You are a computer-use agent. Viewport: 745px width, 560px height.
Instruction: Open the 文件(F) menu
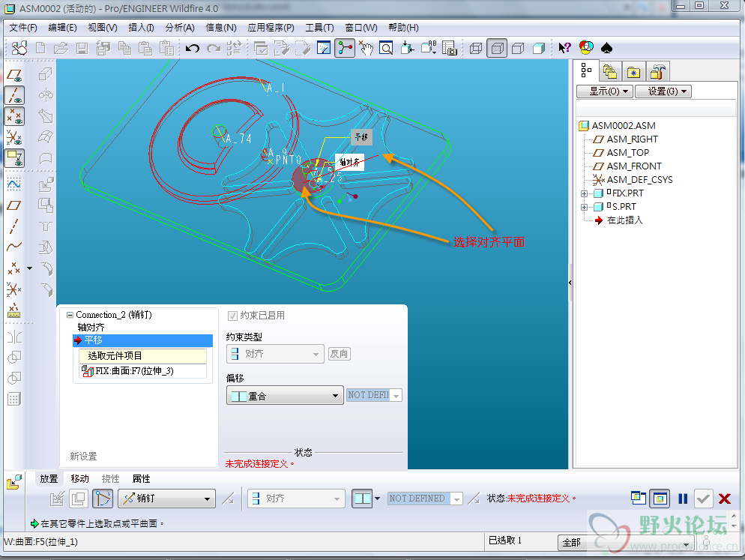coord(23,28)
